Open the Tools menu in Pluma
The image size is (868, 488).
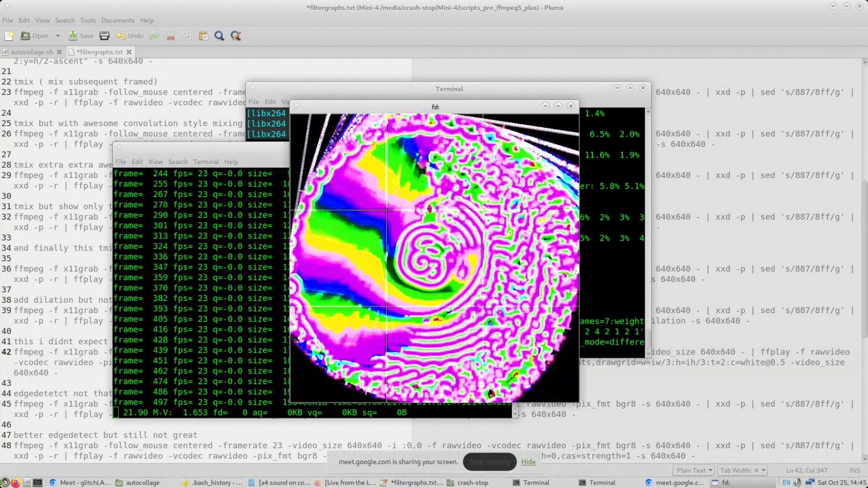click(x=88, y=20)
